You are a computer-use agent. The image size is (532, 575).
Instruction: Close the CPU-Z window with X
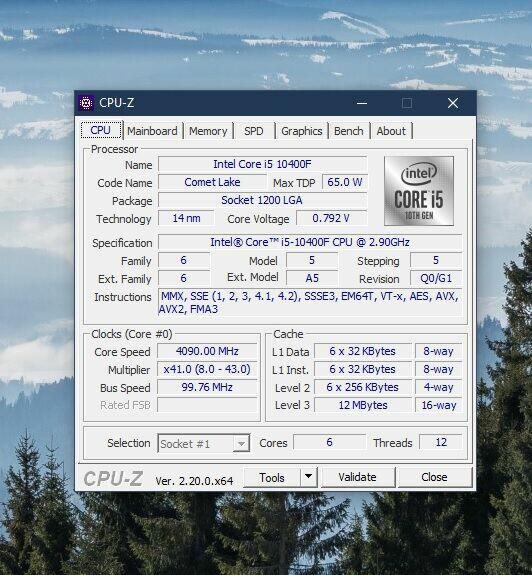(x=453, y=103)
